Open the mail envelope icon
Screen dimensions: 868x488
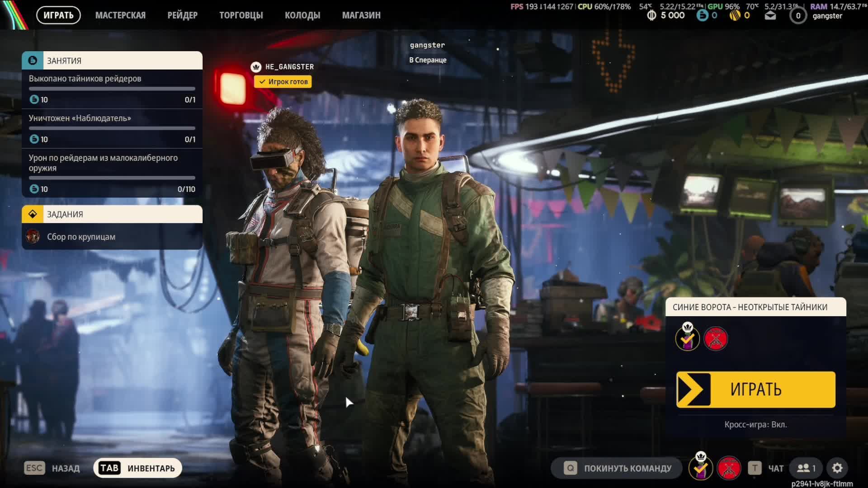(x=770, y=16)
